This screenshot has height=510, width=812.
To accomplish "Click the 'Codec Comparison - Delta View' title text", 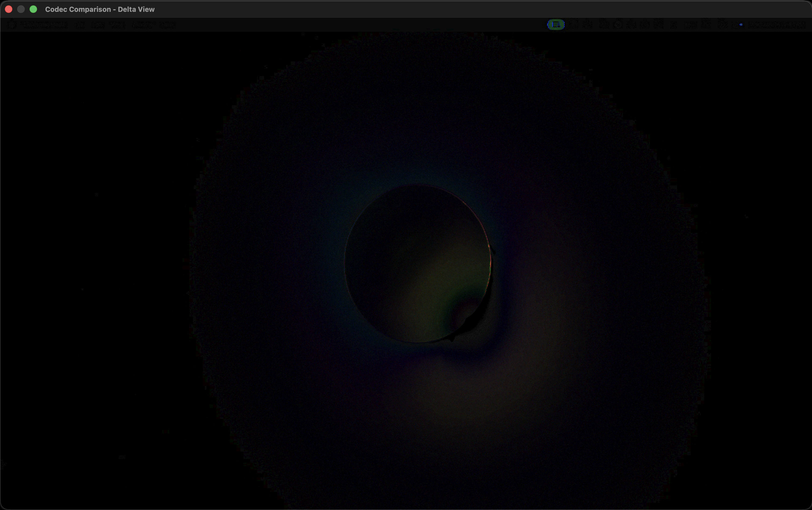I will [100, 9].
